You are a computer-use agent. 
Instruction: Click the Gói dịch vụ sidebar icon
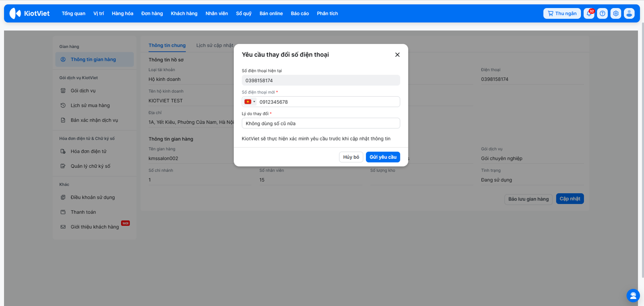tap(63, 91)
